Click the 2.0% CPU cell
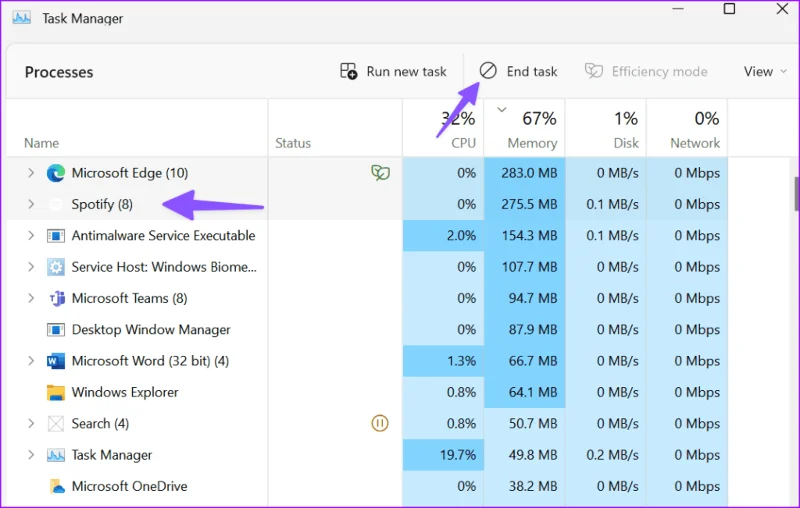 tap(443, 236)
